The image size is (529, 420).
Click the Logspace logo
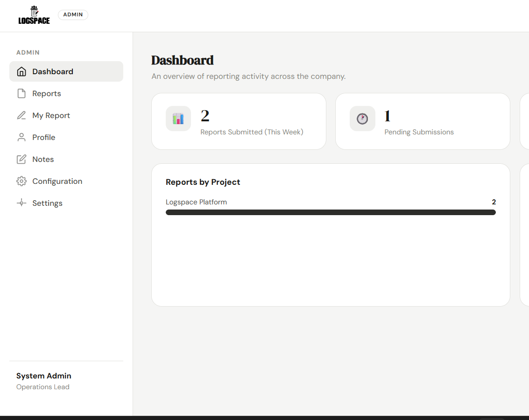[34, 15]
